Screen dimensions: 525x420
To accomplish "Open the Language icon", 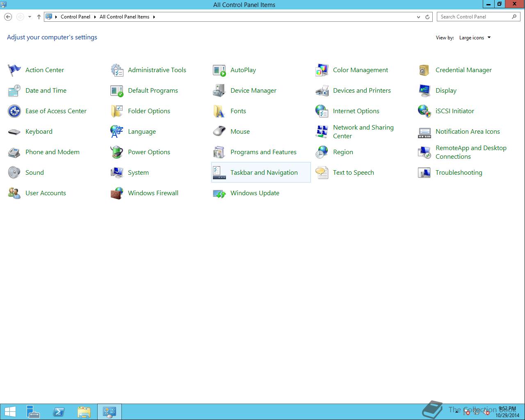I will [117, 132].
